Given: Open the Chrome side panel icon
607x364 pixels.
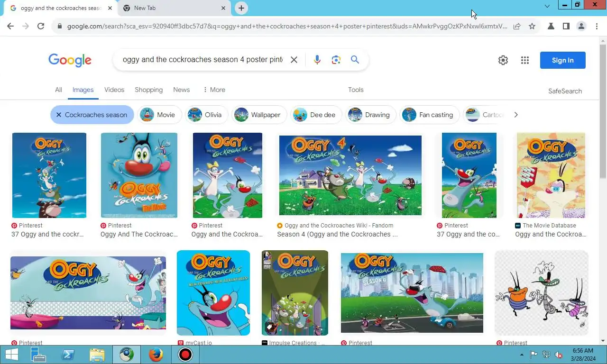Looking at the screenshot, I should click(566, 27).
